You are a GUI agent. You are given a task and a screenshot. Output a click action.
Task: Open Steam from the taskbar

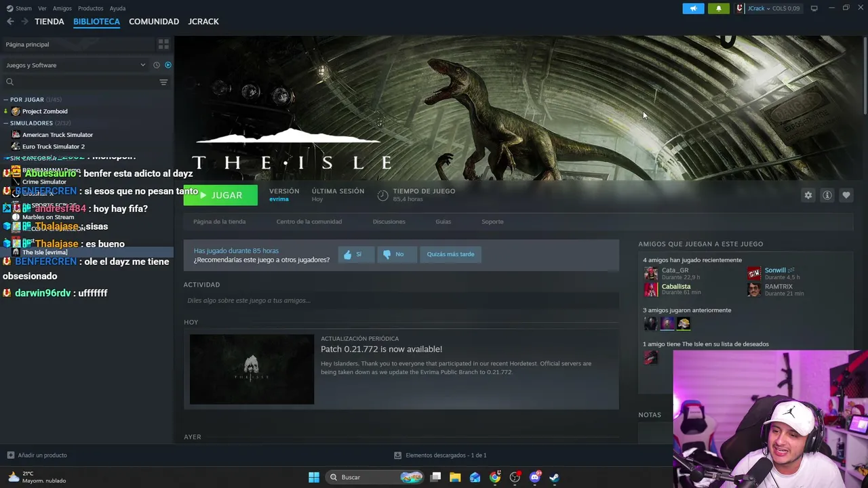click(x=554, y=477)
